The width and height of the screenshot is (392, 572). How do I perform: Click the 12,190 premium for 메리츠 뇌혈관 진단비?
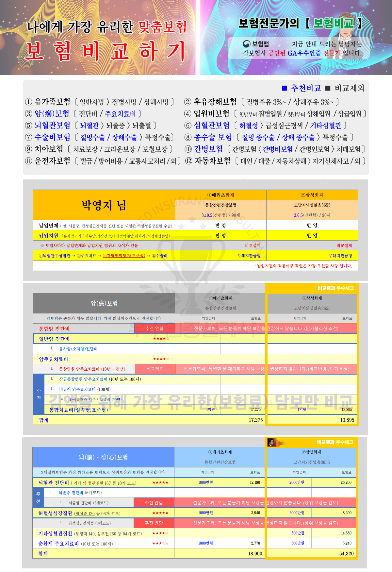(x=255, y=482)
